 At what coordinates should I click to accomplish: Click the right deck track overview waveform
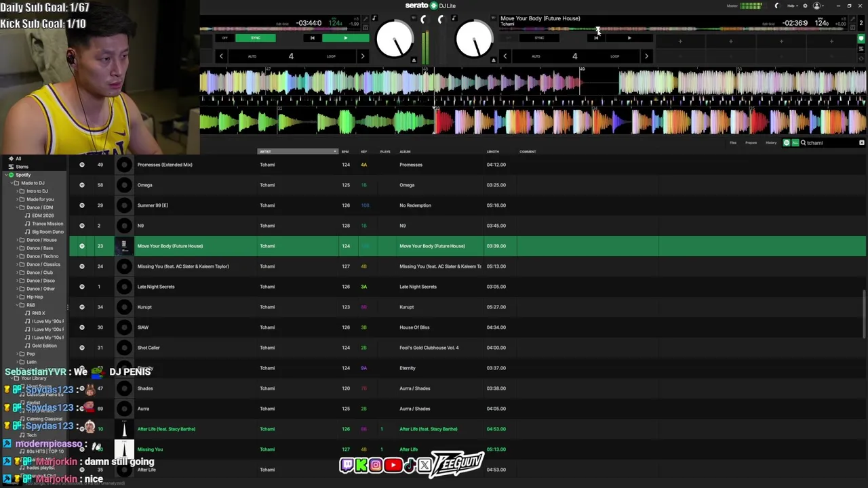tap(674, 30)
